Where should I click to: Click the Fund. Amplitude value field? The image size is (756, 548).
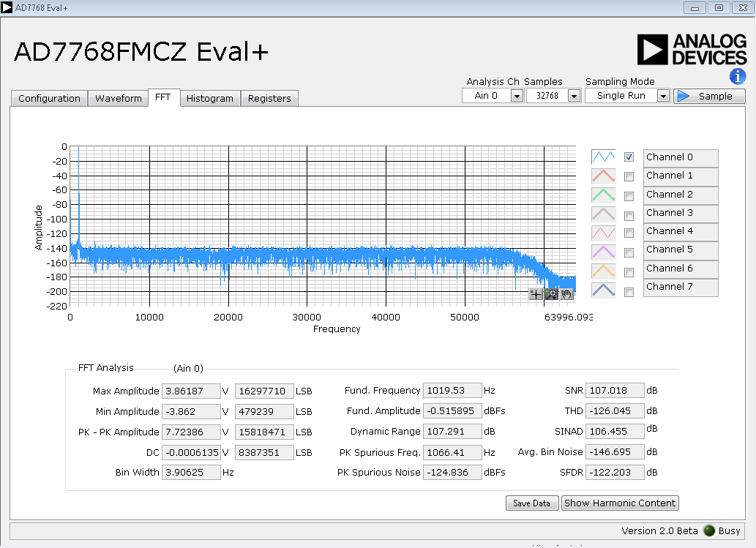452,411
